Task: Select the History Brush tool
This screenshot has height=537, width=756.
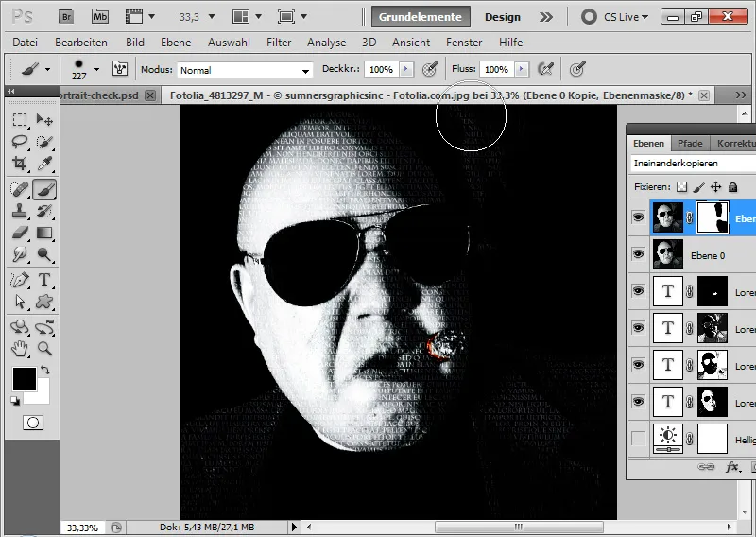Action: [x=44, y=211]
